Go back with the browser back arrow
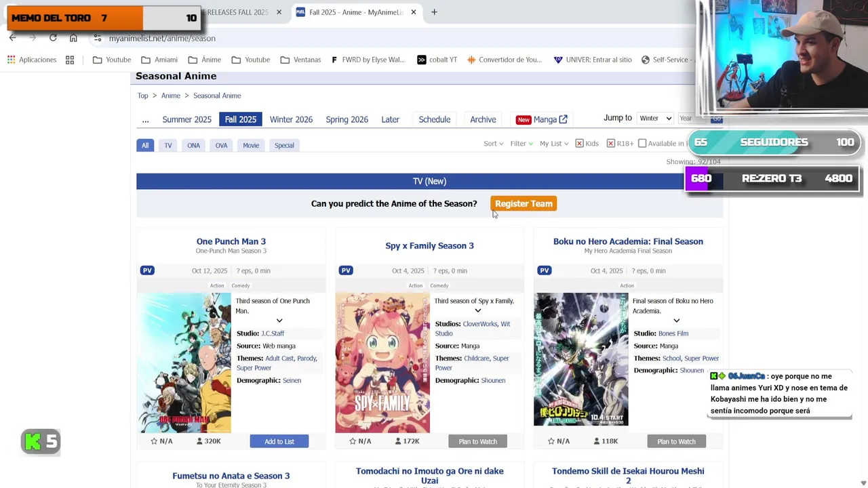The width and height of the screenshot is (868, 488). point(12,38)
